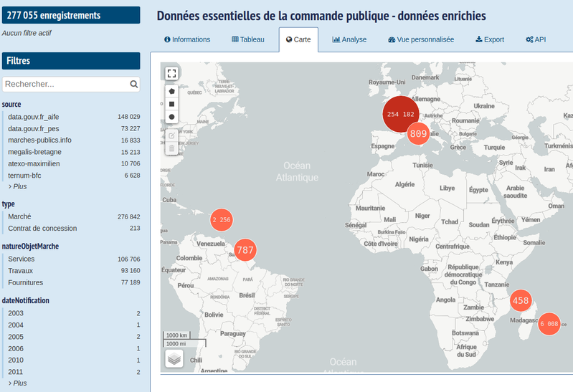Expand more dateNotification values with Plus
The width and height of the screenshot is (573, 392).
point(19,383)
